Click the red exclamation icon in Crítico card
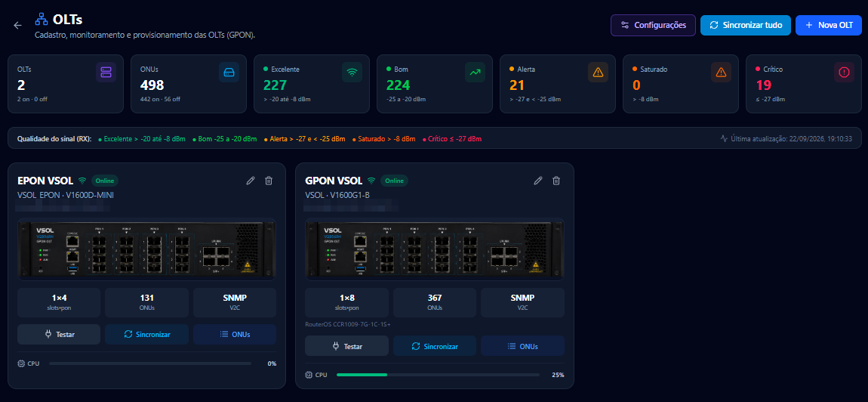 pyautogui.click(x=844, y=72)
